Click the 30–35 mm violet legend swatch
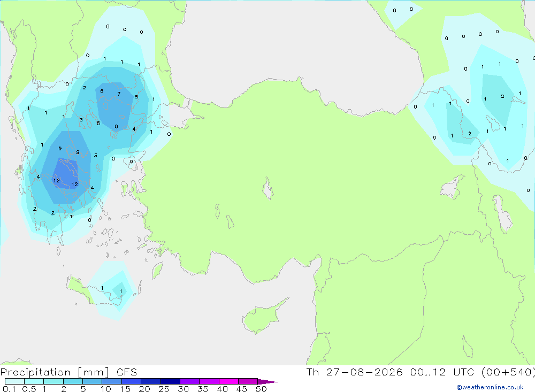535x392 pixels. [189, 381]
